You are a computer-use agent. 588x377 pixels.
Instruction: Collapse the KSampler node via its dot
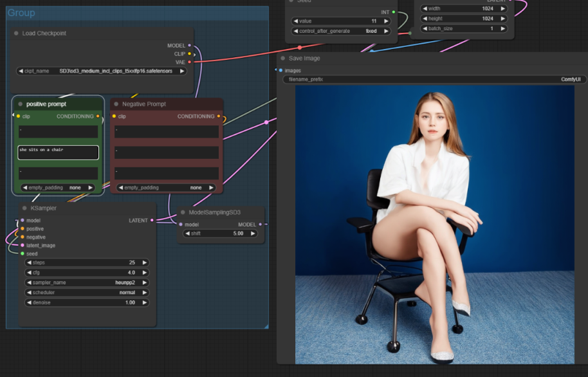[x=24, y=208]
